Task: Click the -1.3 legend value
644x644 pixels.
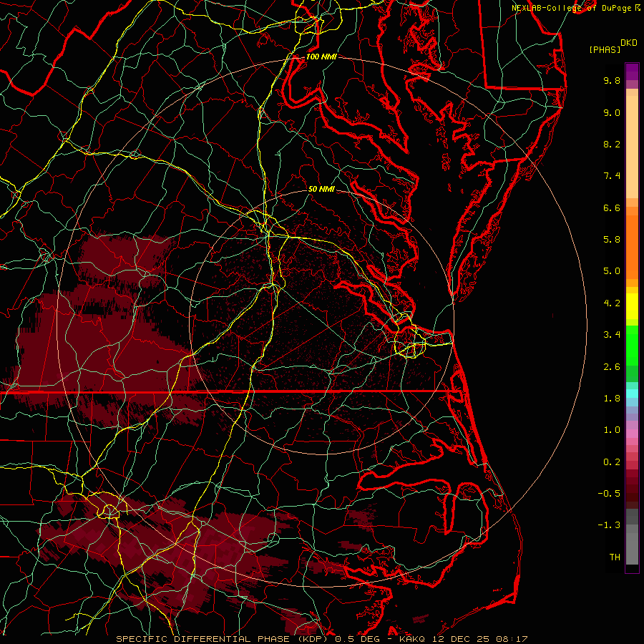Action: [x=609, y=525]
